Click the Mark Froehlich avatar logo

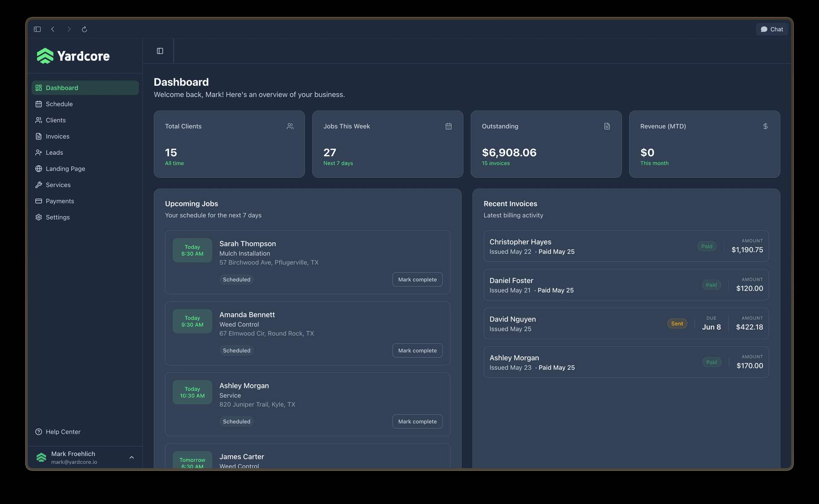click(x=41, y=458)
